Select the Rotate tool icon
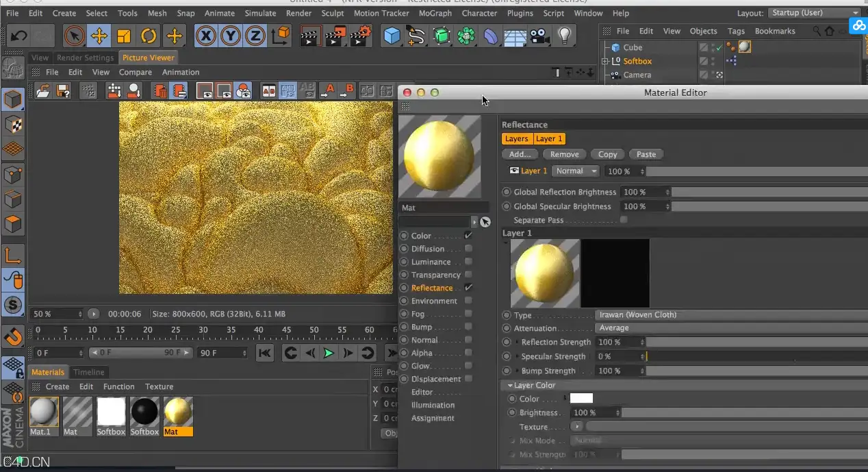This screenshot has width=868, height=472. pos(149,36)
